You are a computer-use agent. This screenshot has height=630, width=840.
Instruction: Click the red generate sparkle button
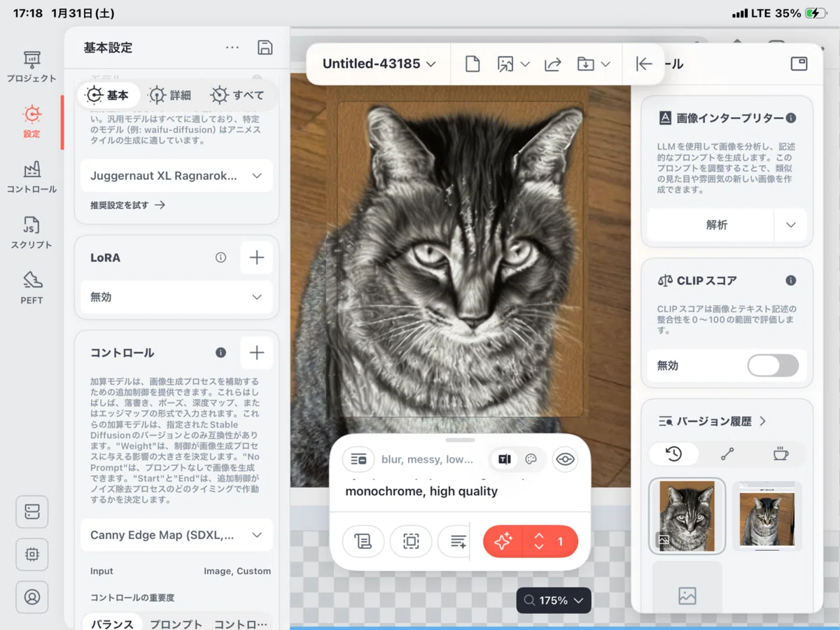click(x=503, y=541)
